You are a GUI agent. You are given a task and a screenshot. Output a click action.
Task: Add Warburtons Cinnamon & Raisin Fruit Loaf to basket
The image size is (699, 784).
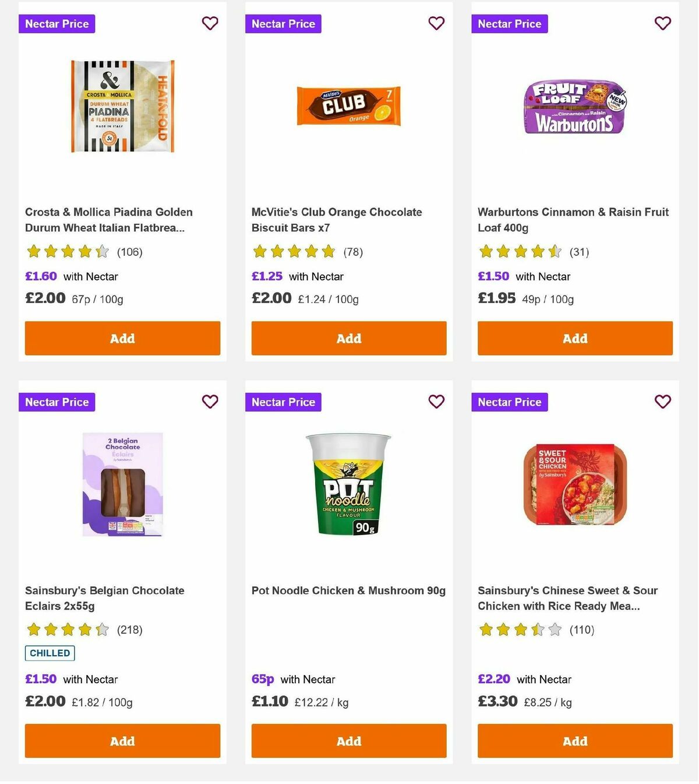coord(574,338)
